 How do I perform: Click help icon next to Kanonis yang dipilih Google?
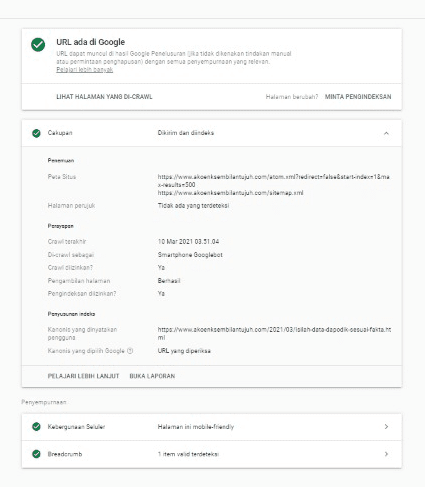tap(130, 351)
